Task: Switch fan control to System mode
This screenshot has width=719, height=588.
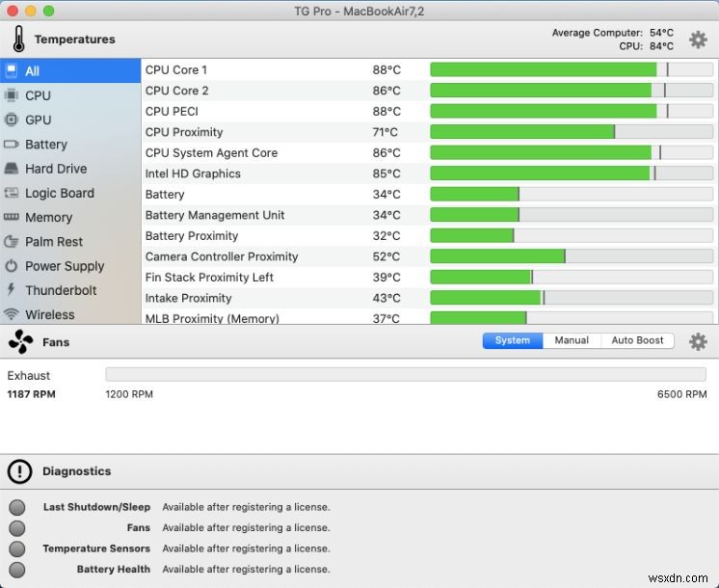Action: (513, 340)
